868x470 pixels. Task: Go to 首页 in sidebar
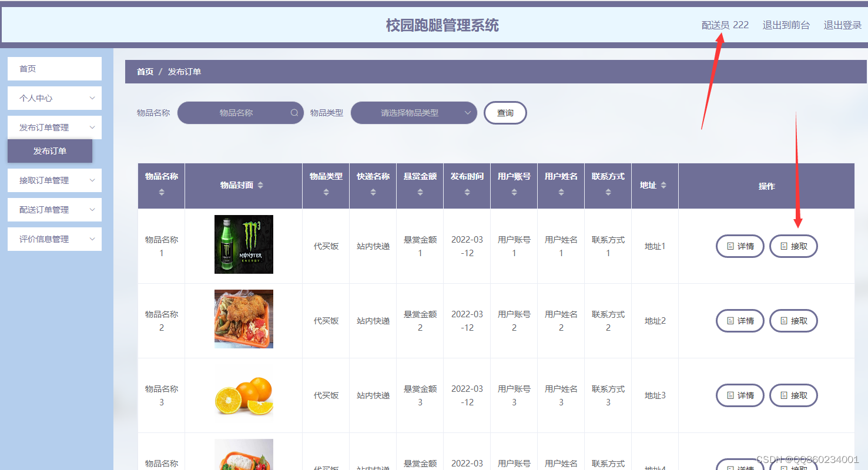click(55, 69)
